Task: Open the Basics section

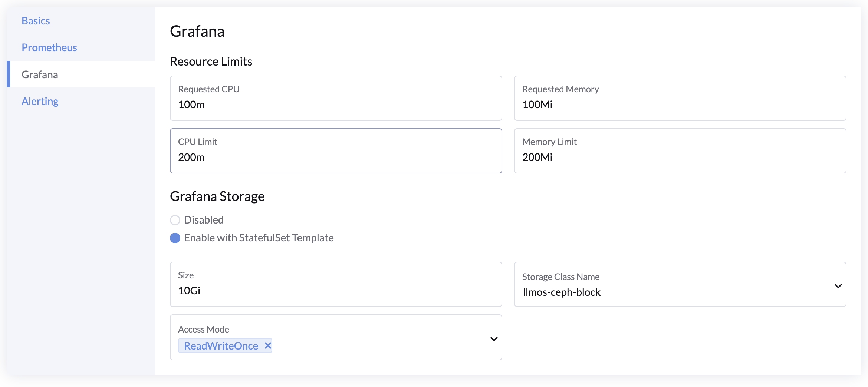Action: tap(36, 21)
